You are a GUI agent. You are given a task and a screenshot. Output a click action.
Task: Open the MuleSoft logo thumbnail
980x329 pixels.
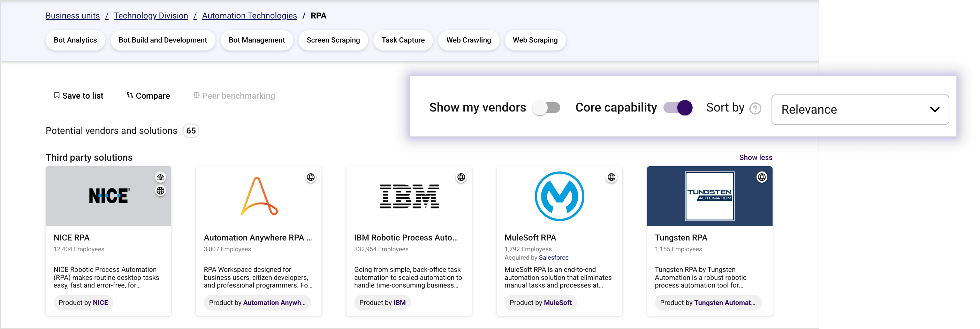pyautogui.click(x=559, y=196)
